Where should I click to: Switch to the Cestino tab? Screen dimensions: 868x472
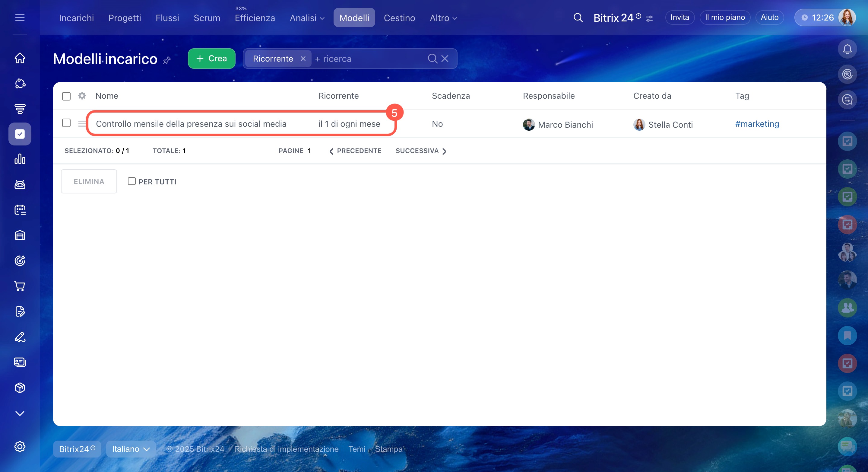[399, 18]
